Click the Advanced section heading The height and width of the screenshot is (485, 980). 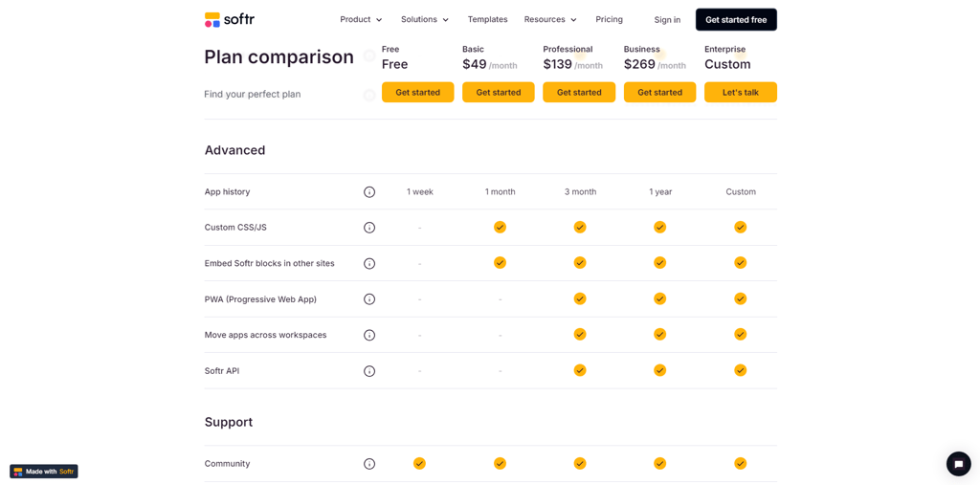[235, 150]
